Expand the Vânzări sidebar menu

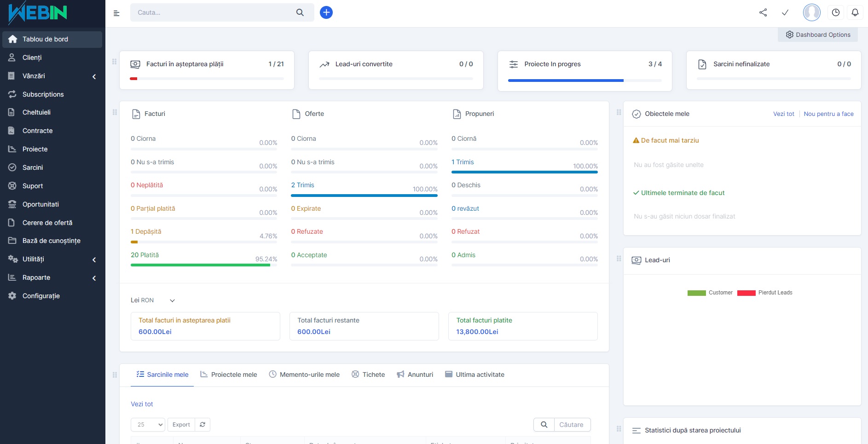pos(52,76)
